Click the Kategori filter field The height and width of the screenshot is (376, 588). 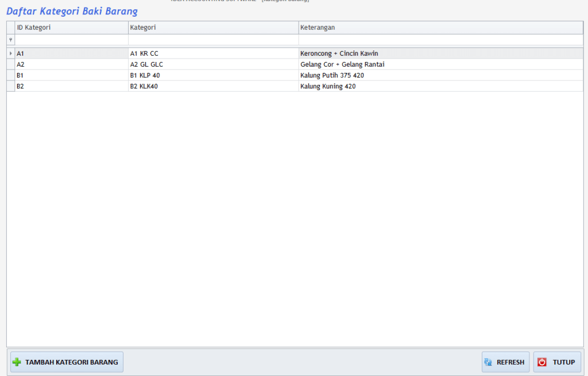[214, 40]
